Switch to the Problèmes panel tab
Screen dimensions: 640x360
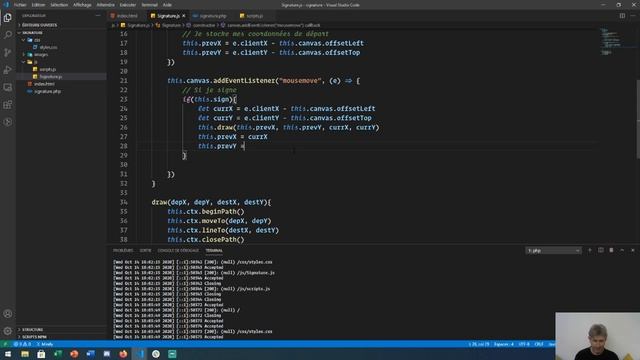pos(123,251)
